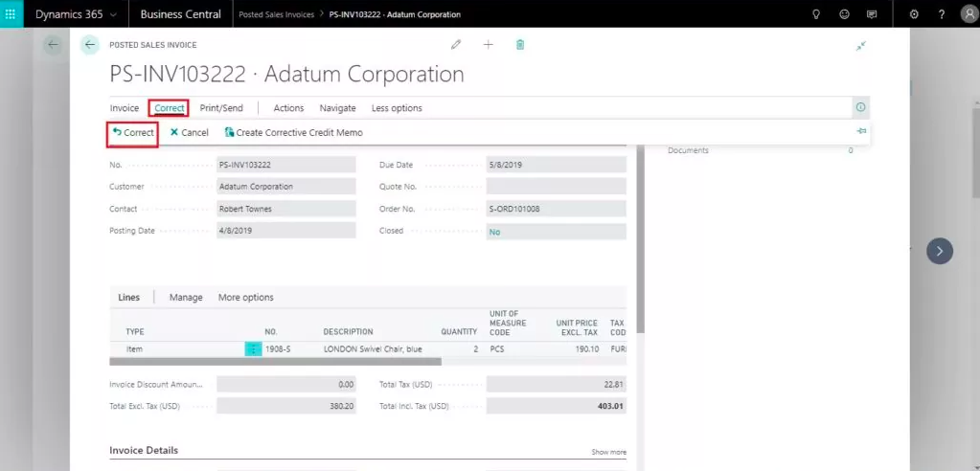Click the Posting Date field 4/8/2019
980x471 pixels.
click(286, 230)
